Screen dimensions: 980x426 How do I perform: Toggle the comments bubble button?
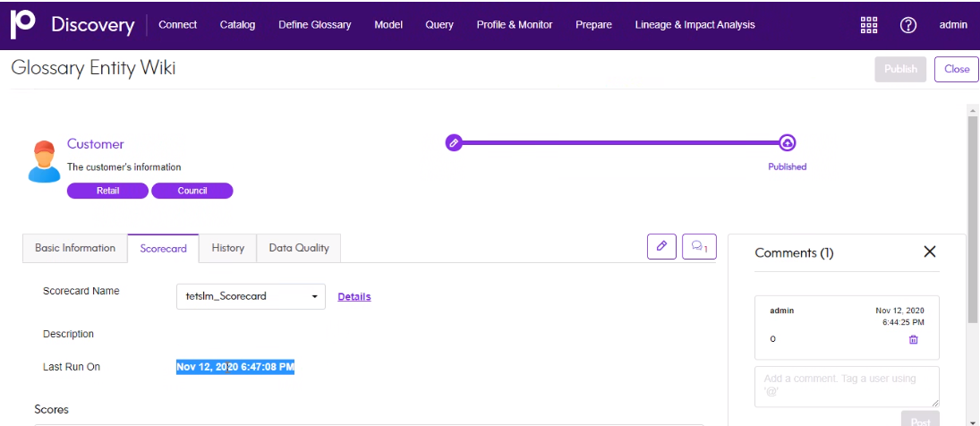(x=699, y=247)
